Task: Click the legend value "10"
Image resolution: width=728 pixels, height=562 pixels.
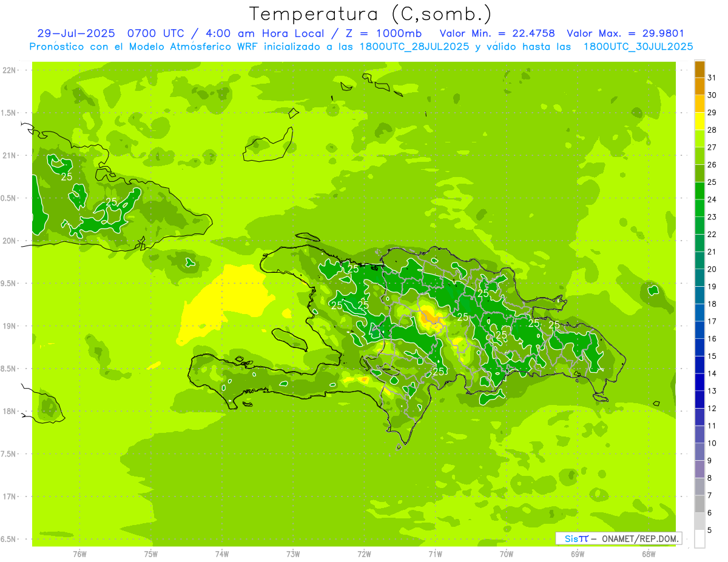Action: [x=712, y=443]
